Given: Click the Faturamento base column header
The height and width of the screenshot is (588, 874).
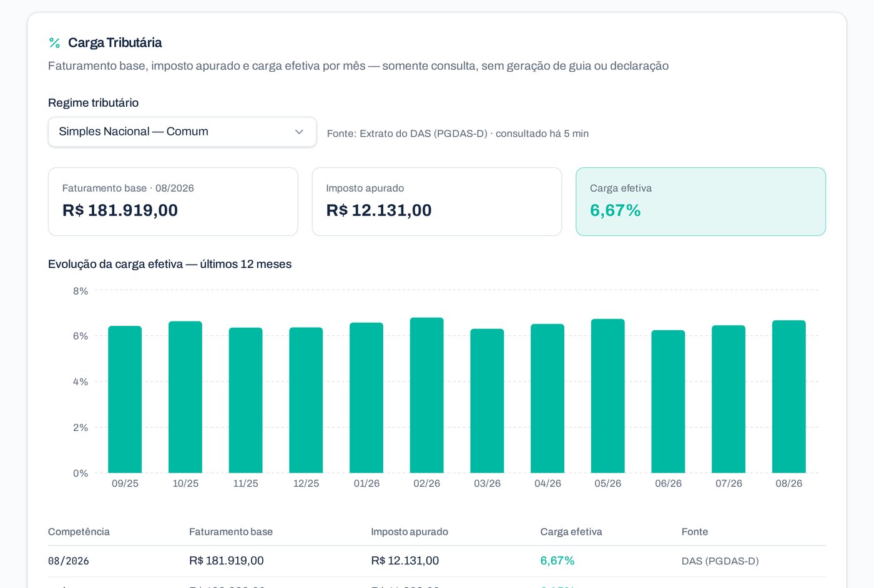Looking at the screenshot, I should [231, 532].
